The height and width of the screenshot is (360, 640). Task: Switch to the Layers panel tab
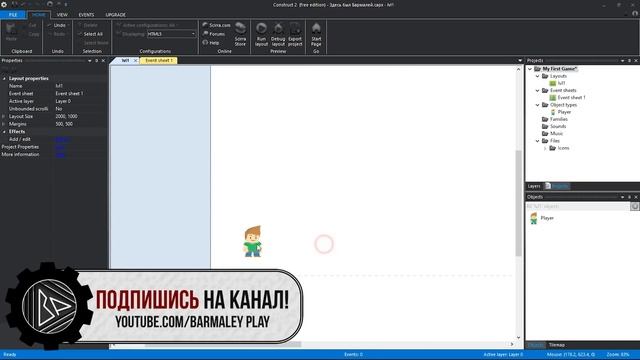pyautogui.click(x=534, y=186)
